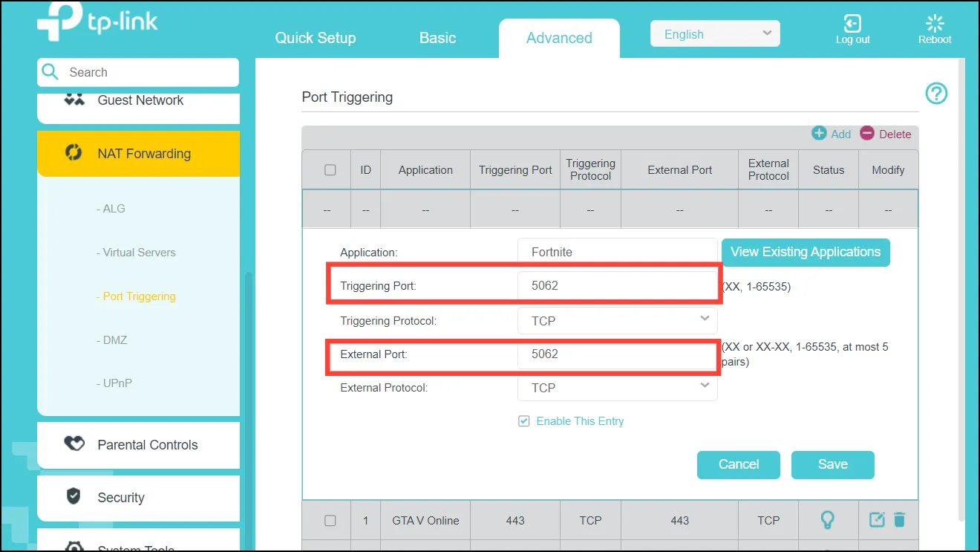The width and height of the screenshot is (980, 552).
Task: Click the Application field containing Fortnite
Action: pyautogui.click(x=618, y=252)
